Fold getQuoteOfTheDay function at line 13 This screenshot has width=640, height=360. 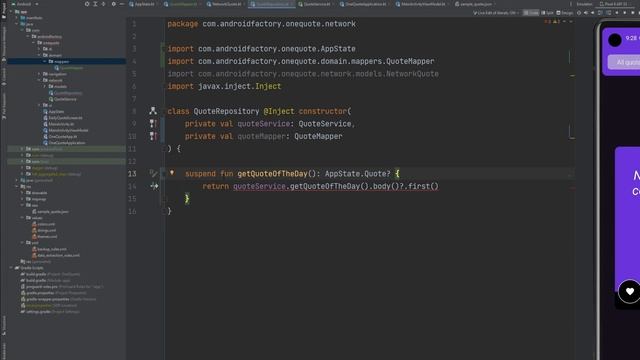pos(163,173)
